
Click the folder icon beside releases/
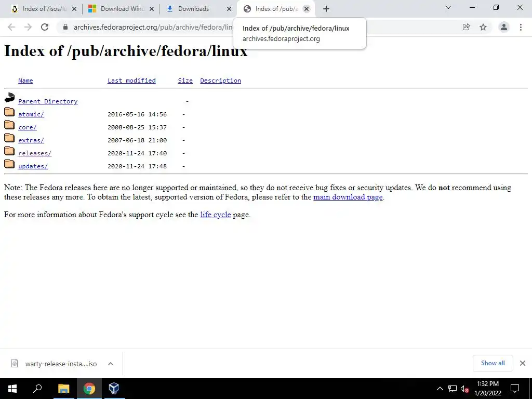pos(9,150)
